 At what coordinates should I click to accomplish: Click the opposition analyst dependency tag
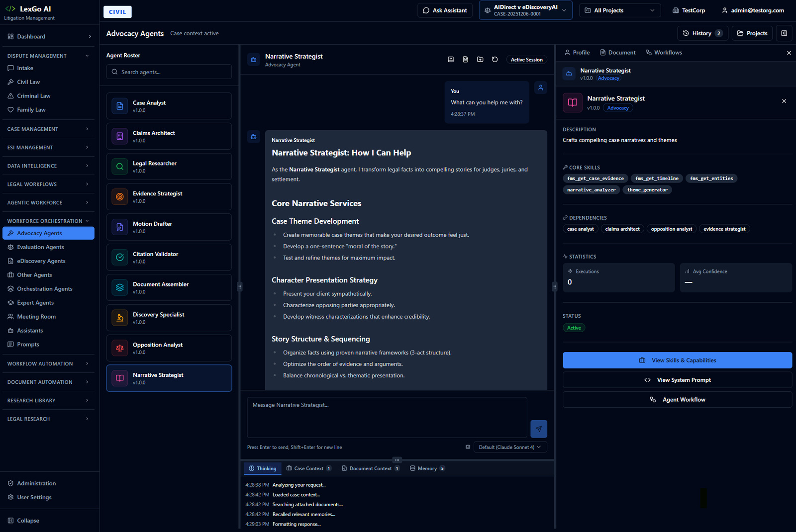(672, 229)
